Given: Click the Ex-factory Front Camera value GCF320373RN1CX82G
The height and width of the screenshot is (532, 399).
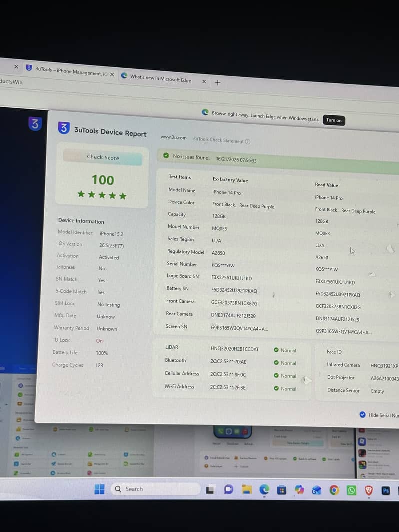Looking at the screenshot, I should (234, 303).
